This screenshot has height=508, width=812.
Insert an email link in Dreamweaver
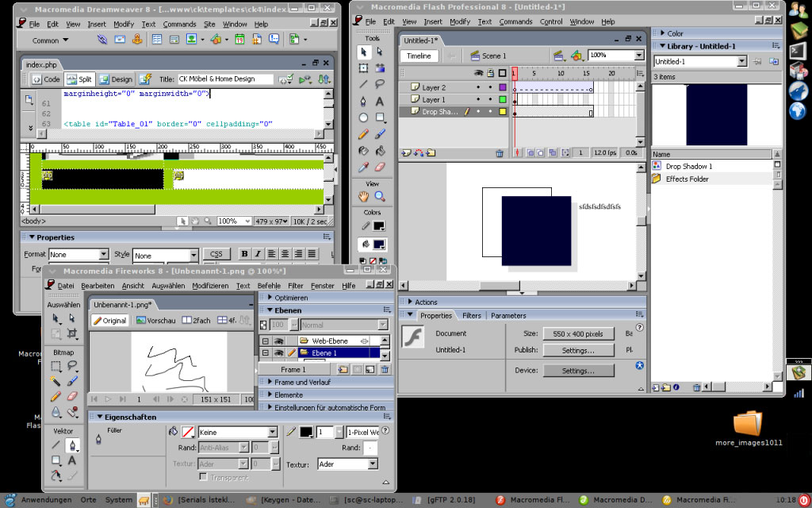[x=120, y=40]
